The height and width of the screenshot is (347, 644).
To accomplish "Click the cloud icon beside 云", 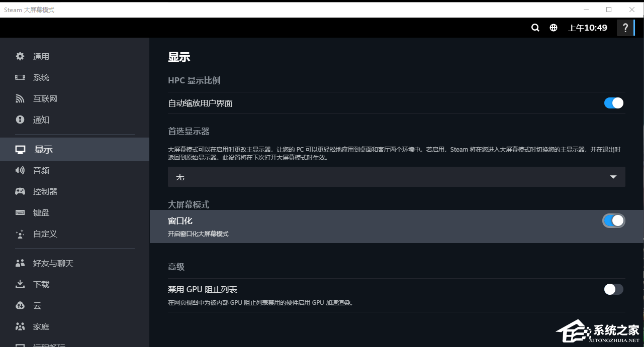I will click(x=20, y=305).
